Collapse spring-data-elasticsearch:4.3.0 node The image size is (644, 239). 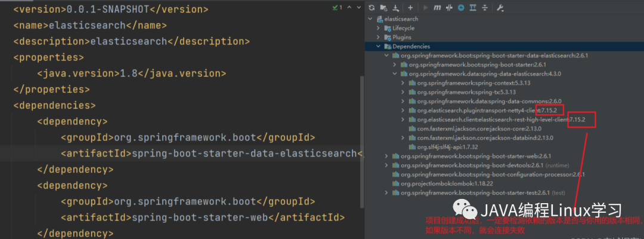(395, 73)
